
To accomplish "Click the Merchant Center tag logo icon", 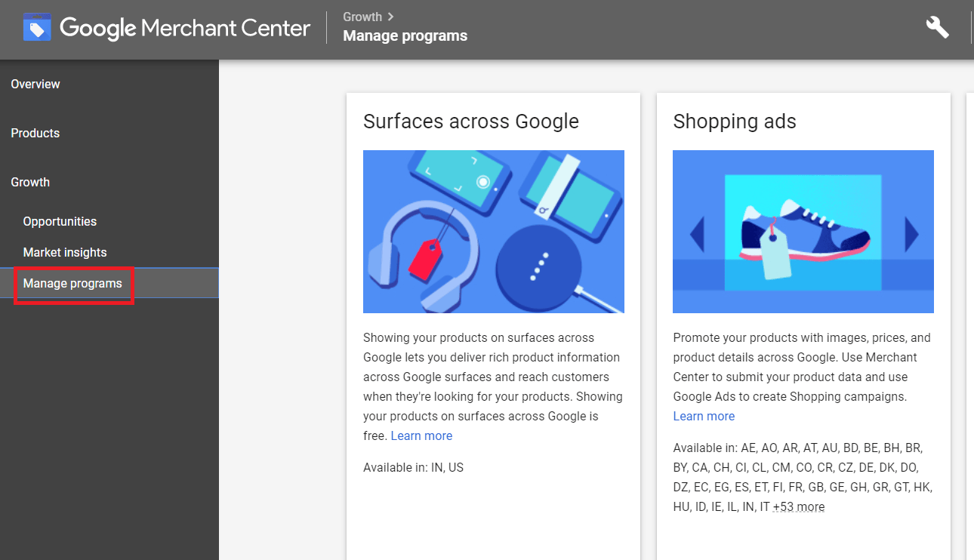I will coord(37,28).
